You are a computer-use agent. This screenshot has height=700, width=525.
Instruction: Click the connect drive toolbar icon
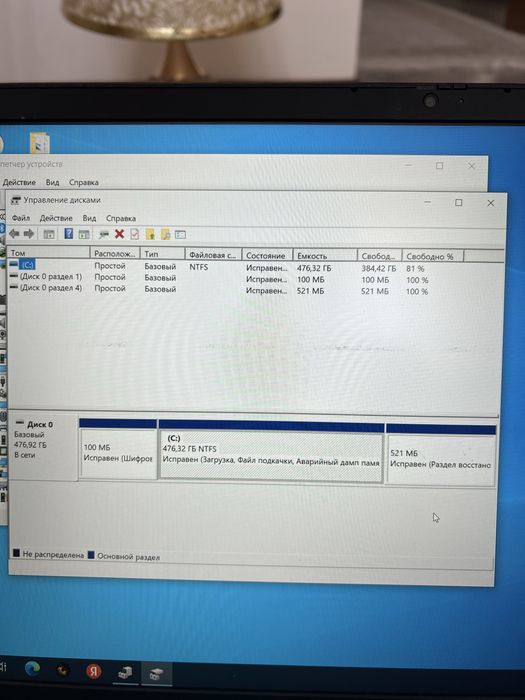tap(104, 234)
